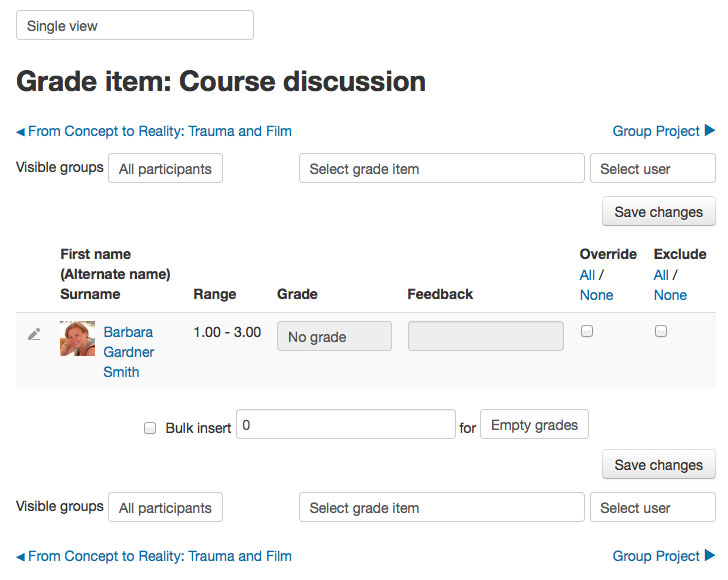This screenshot has height=580, width=728.
Task: Open the top All participants groups dropdown
Action: point(165,169)
